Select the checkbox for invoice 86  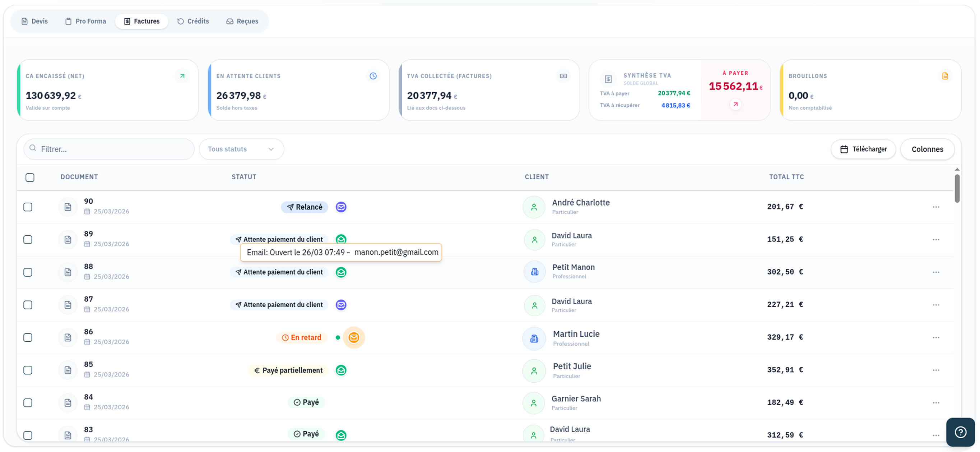click(x=28, y=337)
